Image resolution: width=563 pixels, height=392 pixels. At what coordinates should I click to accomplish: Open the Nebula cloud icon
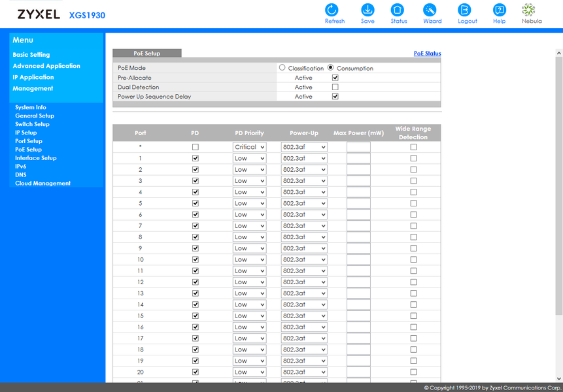click(x=528, y=10)
